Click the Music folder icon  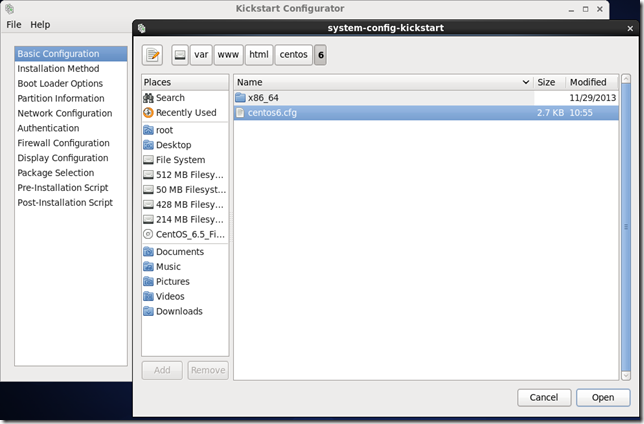(148, 267)
